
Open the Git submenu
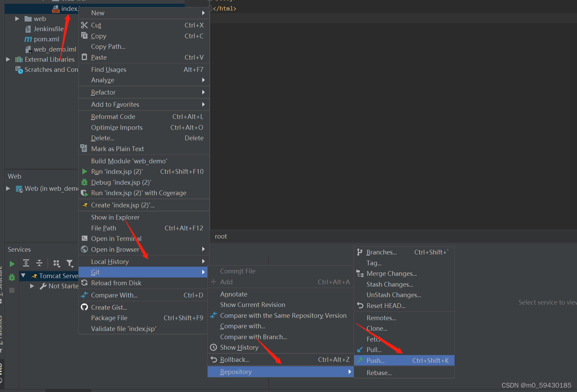point(143,272)
